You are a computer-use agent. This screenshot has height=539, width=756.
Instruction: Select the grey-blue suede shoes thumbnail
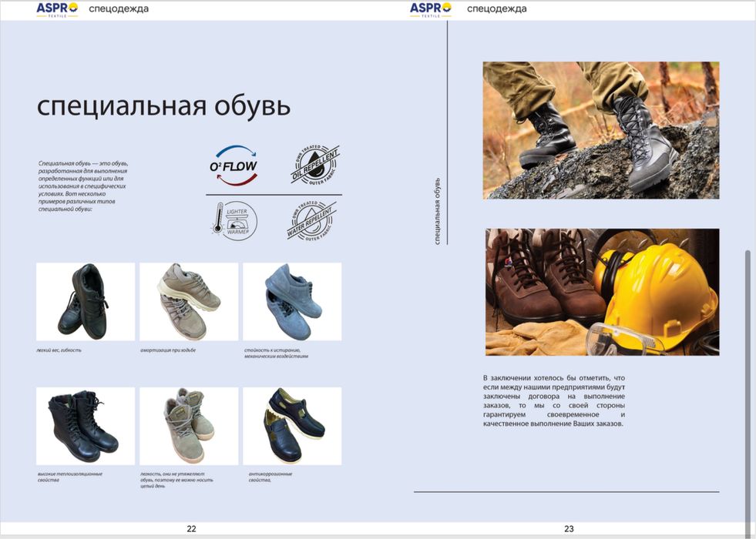click(292, 302)
